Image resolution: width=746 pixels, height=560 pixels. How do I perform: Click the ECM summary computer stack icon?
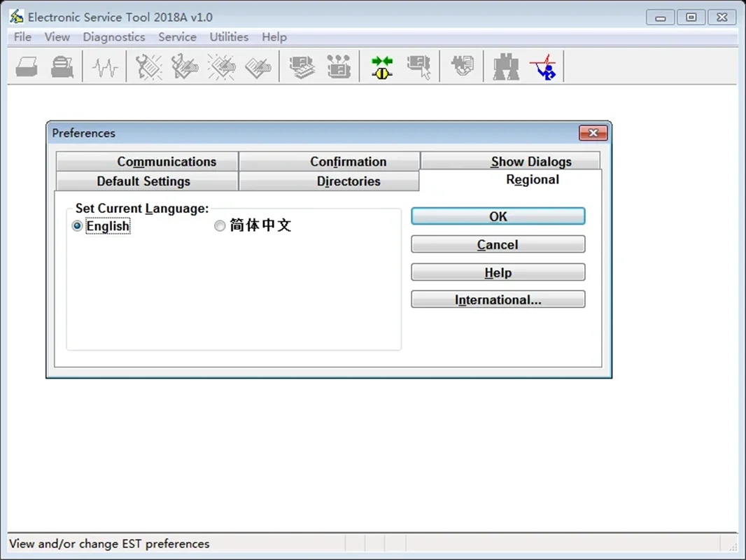pyautogui.click(x=302, y=67)
